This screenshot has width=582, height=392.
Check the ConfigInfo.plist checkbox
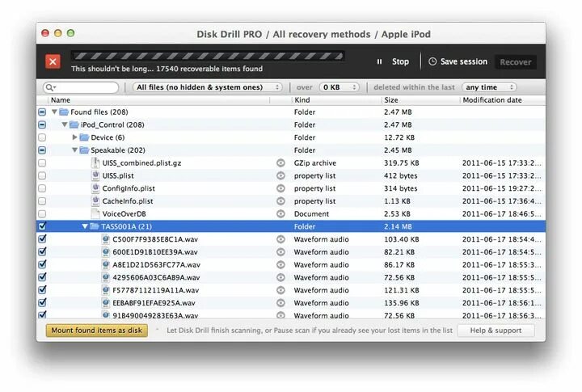42,188
